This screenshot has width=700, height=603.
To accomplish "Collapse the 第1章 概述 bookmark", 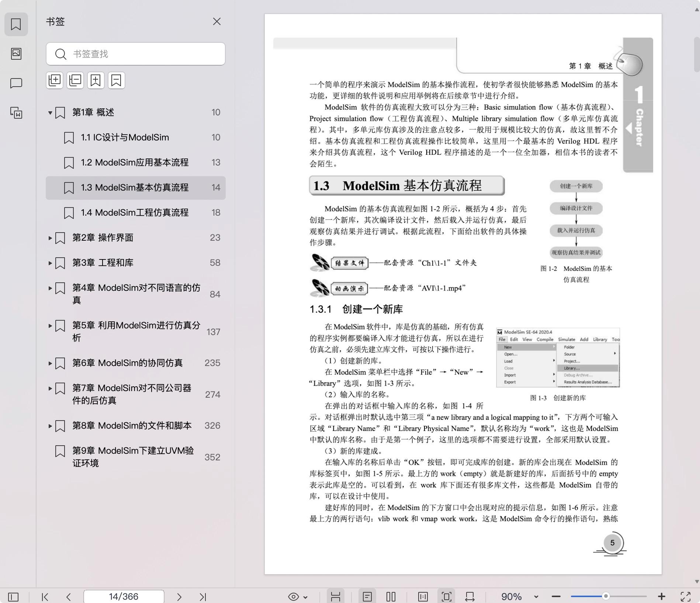I will [50, 112].
